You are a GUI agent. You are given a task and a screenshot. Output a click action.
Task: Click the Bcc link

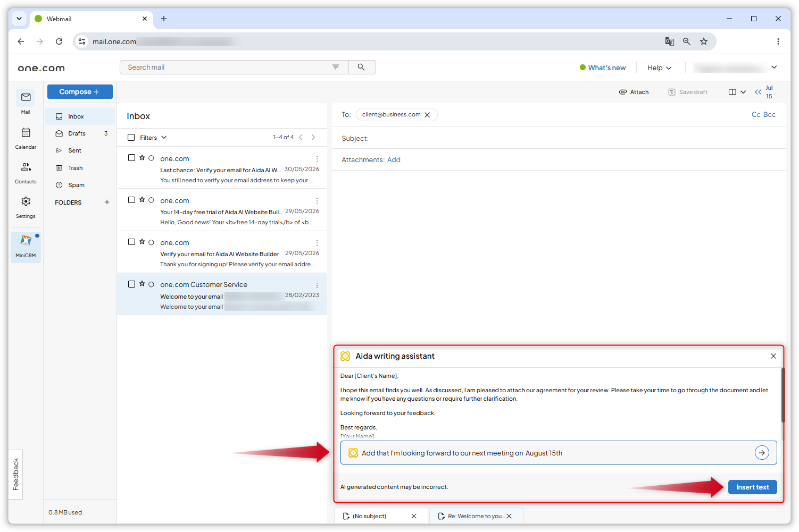[x=770, y=115]
